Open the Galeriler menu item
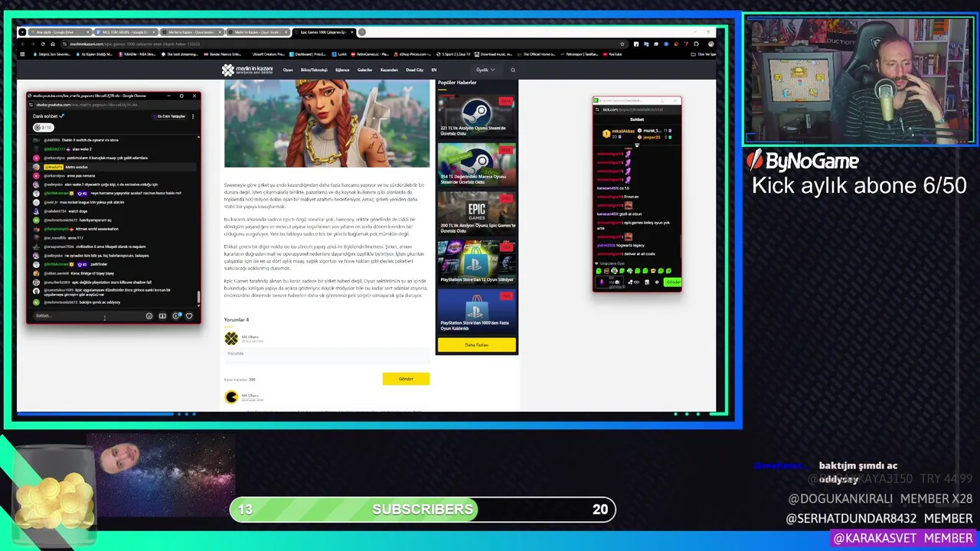Screen dimensions: 980x551 click(x=364, y=70)
